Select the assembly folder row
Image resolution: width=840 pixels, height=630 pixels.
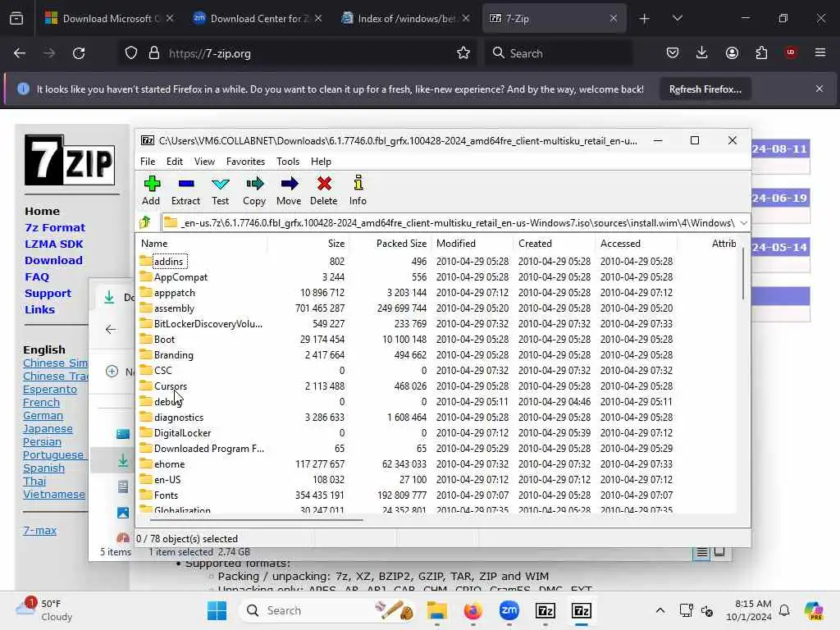pyautogui.click(x=437, y=308)
